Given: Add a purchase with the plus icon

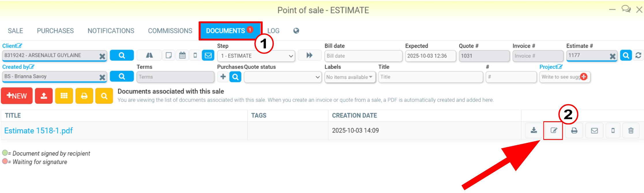Looking at the screenshot, I should point(223,77).
